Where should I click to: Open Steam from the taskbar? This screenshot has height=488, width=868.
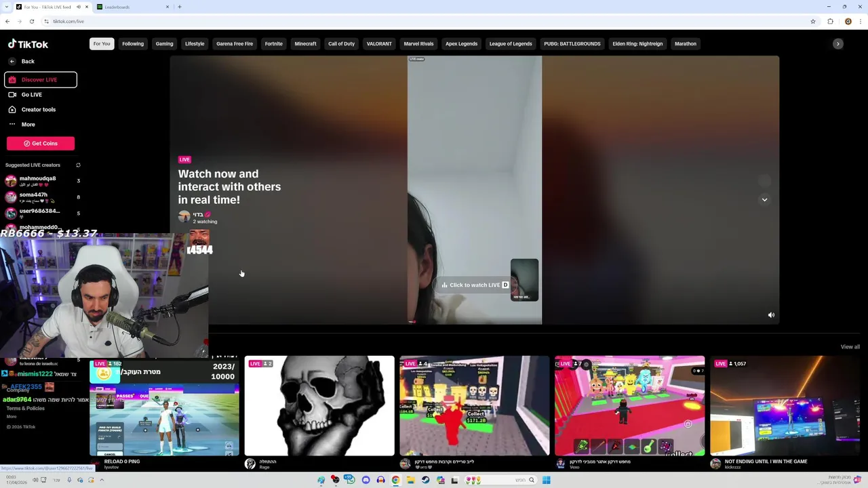click(x=425, y=481)
